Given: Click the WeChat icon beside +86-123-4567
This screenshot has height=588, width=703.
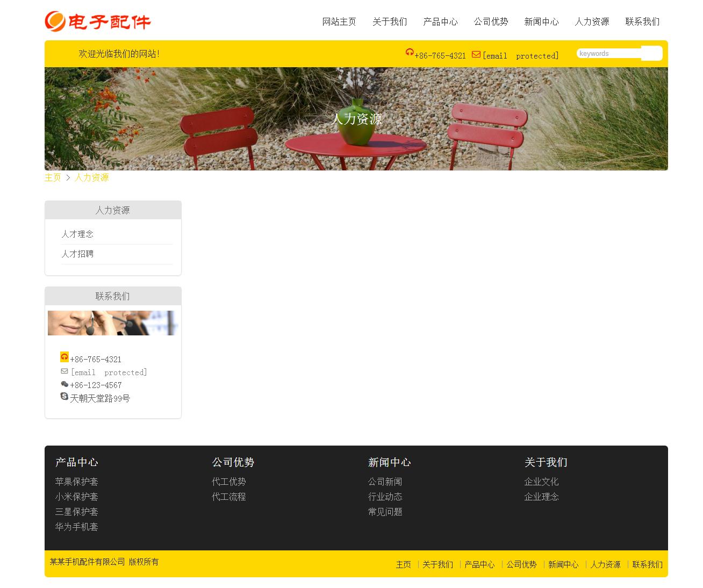Looking at the screenshot, I should tap(64, 384).
